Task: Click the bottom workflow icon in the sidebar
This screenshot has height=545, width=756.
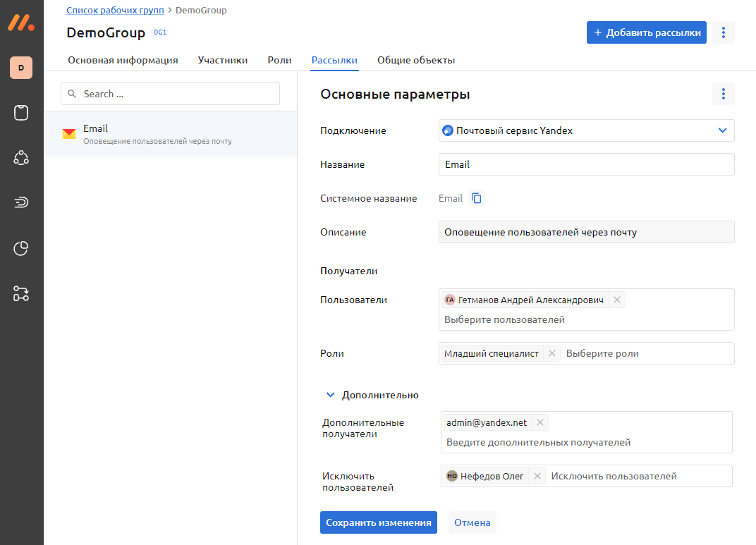Action: point(21,294)
